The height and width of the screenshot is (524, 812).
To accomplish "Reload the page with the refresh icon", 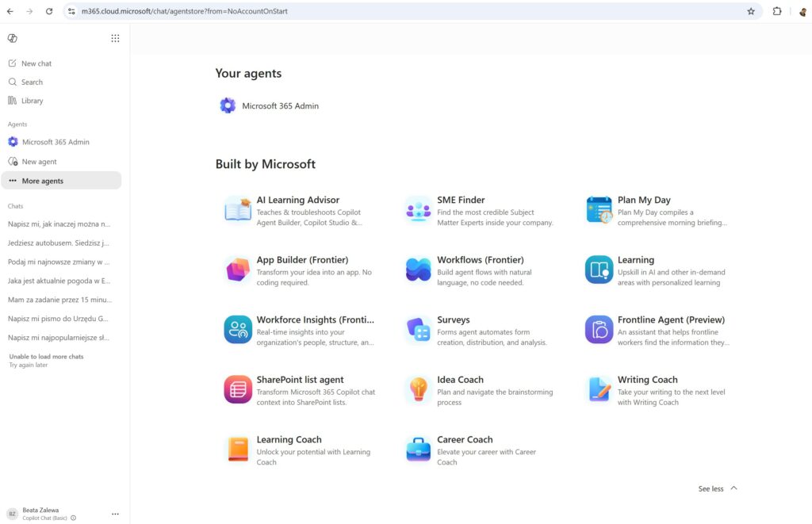I will click(49, 11).
